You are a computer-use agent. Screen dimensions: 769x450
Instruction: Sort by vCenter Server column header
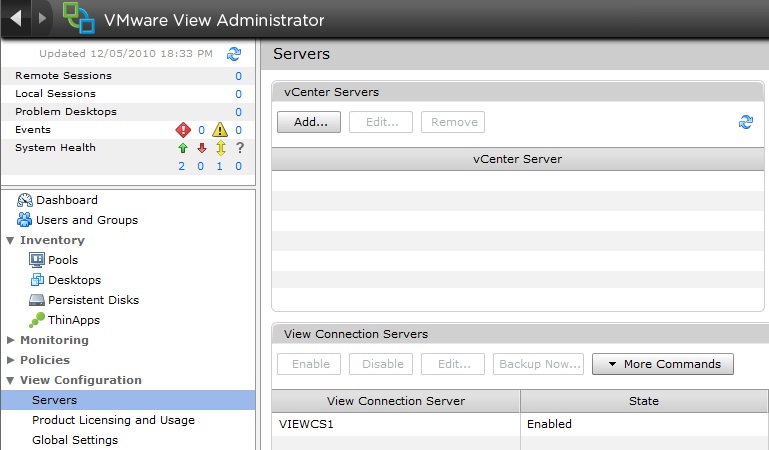click(x=517, y=159)
